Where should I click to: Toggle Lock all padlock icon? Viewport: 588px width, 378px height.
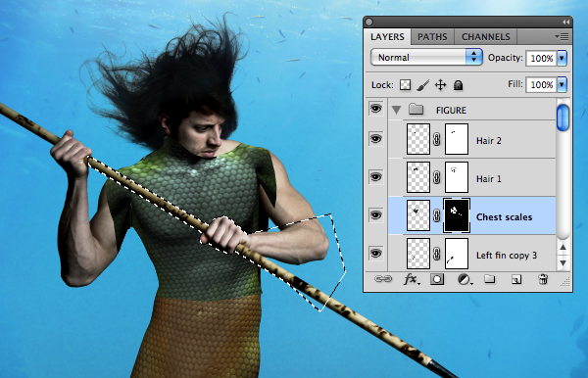coord(458,85)
